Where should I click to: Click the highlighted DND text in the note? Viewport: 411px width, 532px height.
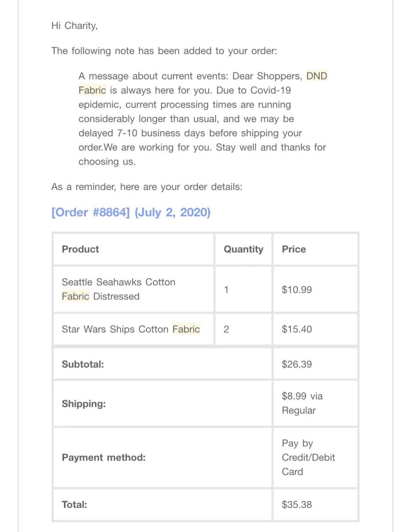tap(317, 76)
